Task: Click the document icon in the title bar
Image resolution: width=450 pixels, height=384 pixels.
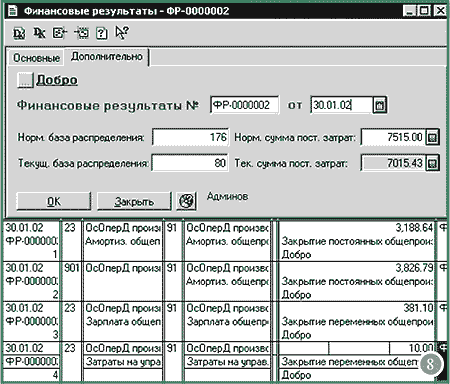Action: 13,11
